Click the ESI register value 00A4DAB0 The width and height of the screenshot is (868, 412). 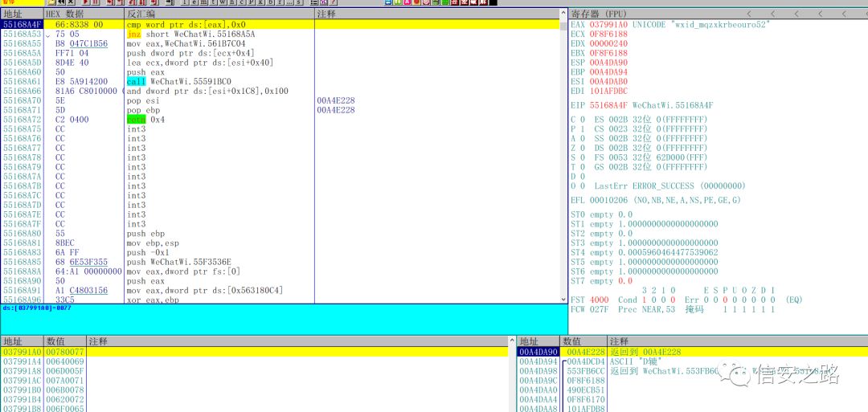tap(609, 81)
